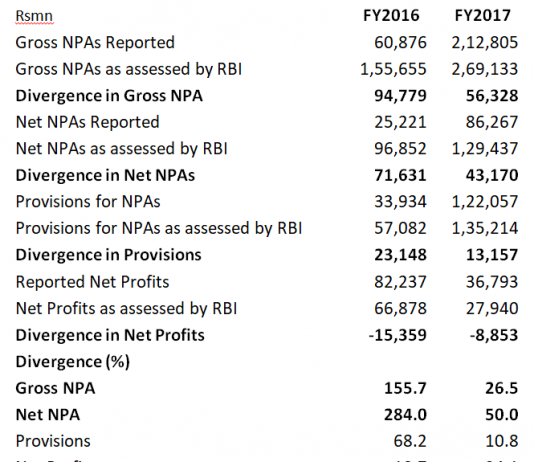Click the 284.0 Net NPA percentage
Image resolution: width=534 pixels, height=462 pixels.
pyautogui.click(x=405, y=415)
